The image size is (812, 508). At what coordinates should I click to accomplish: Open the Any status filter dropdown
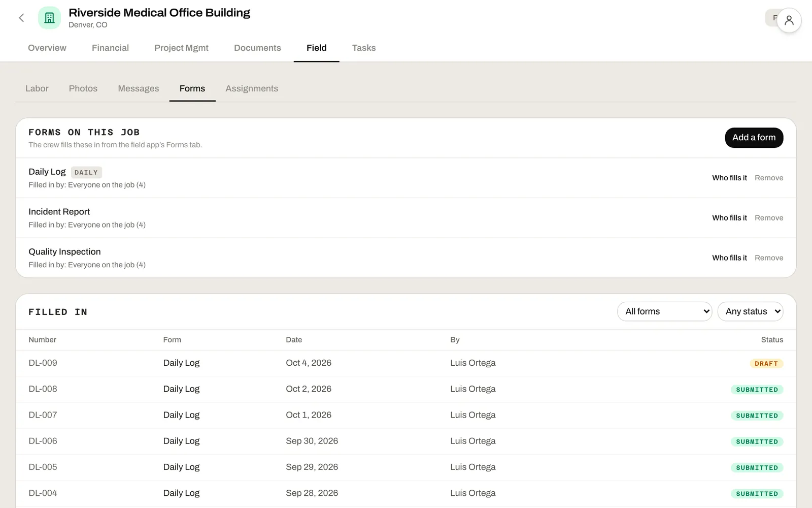[x=750, y=311]
